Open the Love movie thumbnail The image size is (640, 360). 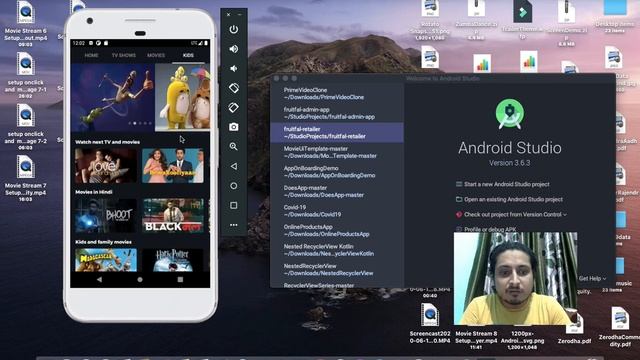pyautogui.click(x=106, y=166)
